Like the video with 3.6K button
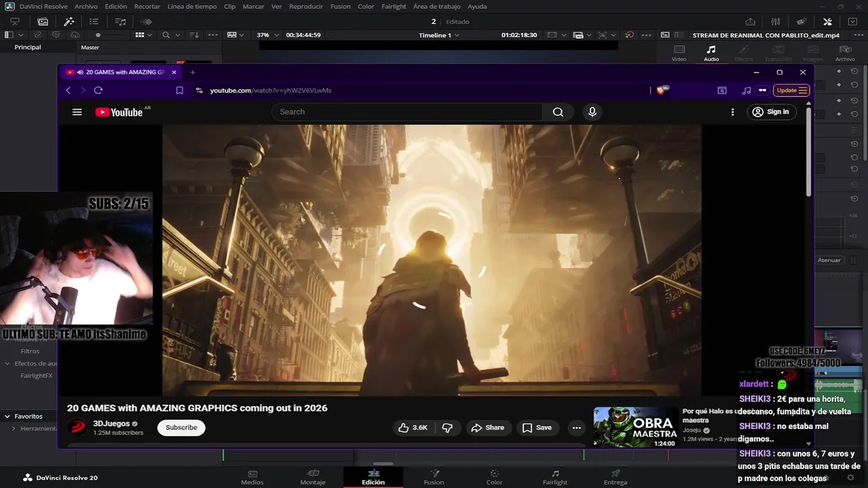 (x=414, y=428)
